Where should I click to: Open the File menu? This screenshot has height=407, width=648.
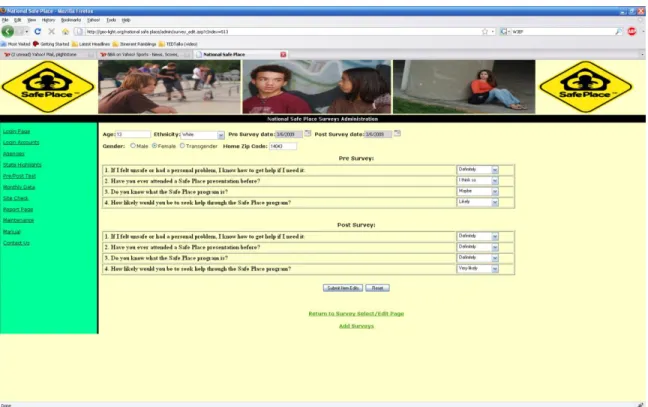click(x=5, y=20)
